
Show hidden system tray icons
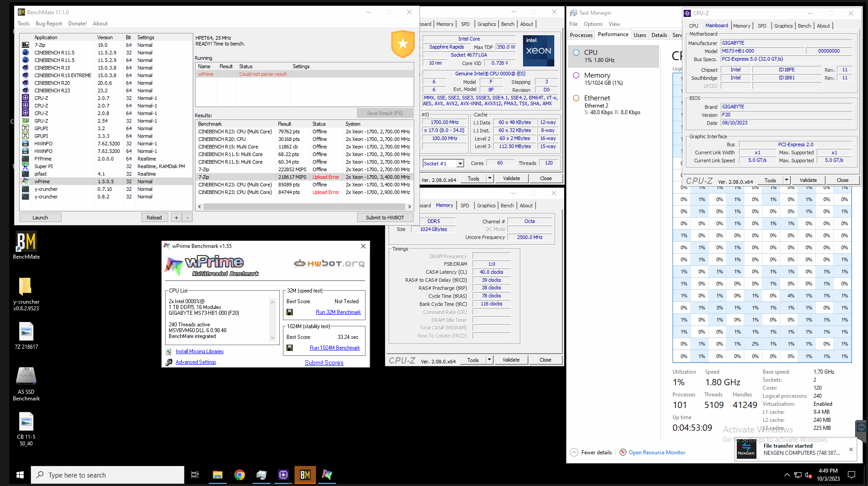pyautogui.click(x=787, y=475)
